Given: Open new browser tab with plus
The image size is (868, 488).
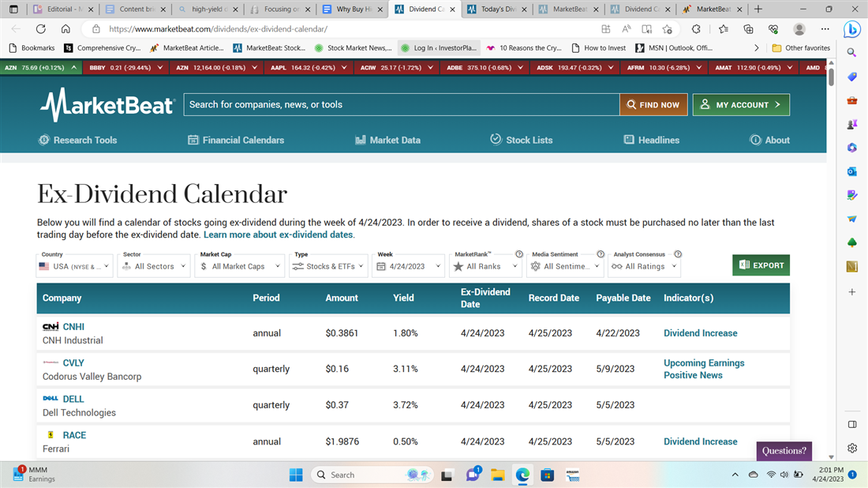Looking at the screenshot, I should (x=758, y=9).
